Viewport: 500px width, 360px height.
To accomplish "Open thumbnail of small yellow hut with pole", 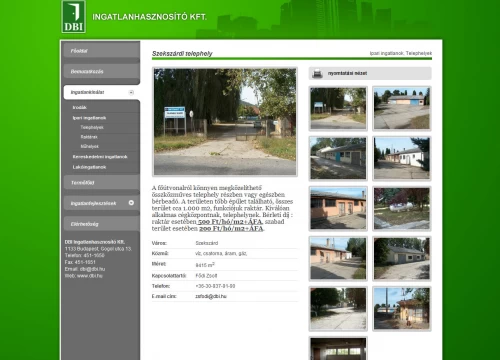I will 402,308.
